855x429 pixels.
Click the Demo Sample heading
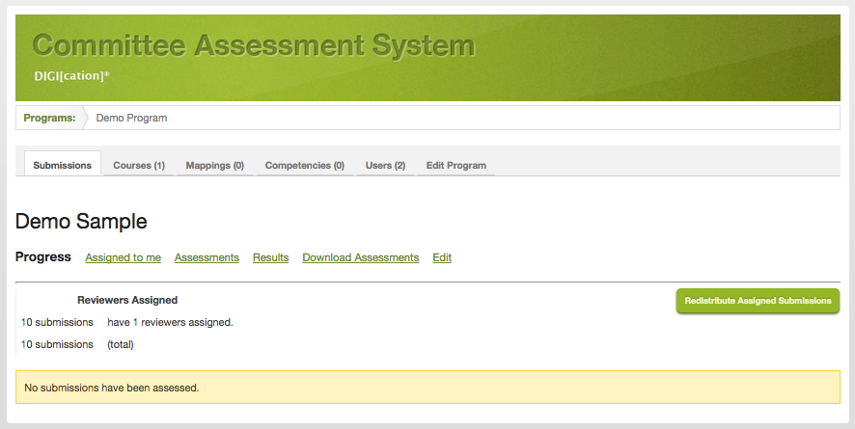point(81,221)
